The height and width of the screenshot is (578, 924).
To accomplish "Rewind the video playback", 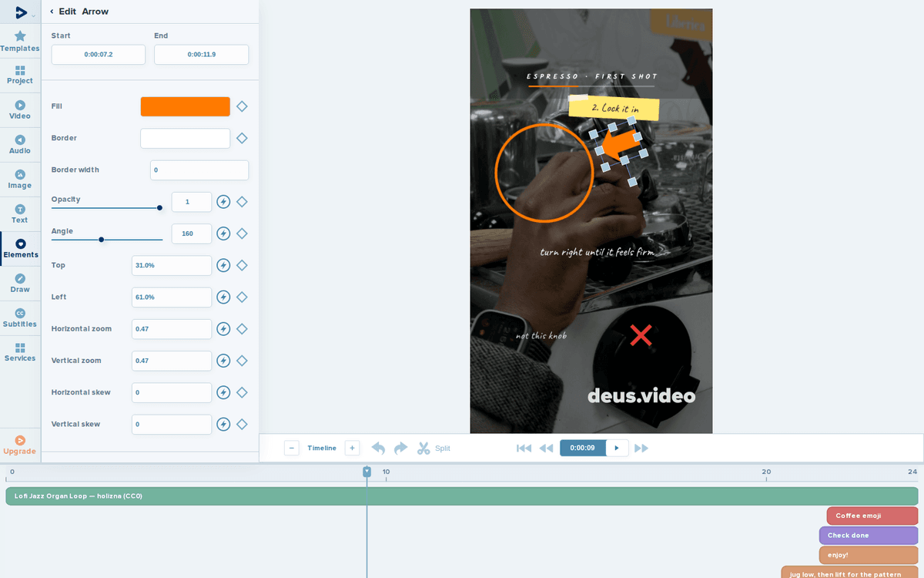I will point(546,448).
